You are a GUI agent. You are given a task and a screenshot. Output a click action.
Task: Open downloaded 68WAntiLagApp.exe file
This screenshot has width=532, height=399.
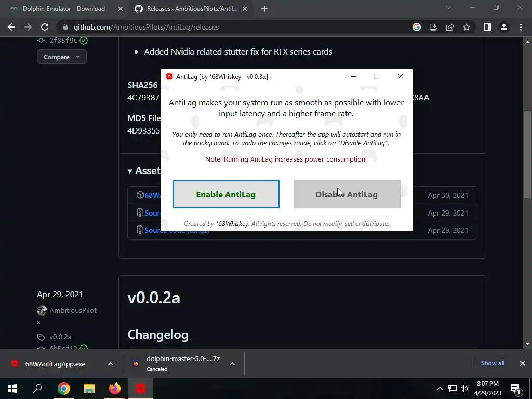[x=55, y=364]
